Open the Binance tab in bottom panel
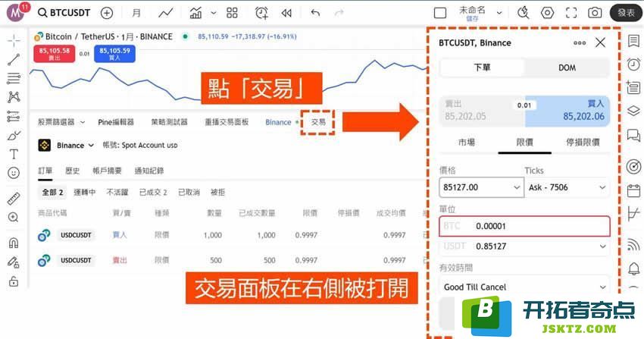This screenshot has height=339, width=644. pos(278,122)
